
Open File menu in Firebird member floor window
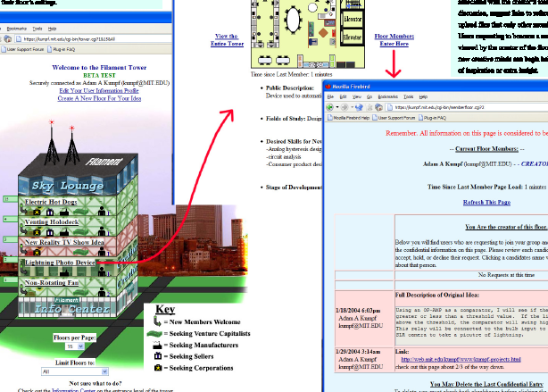click(330, 96)
